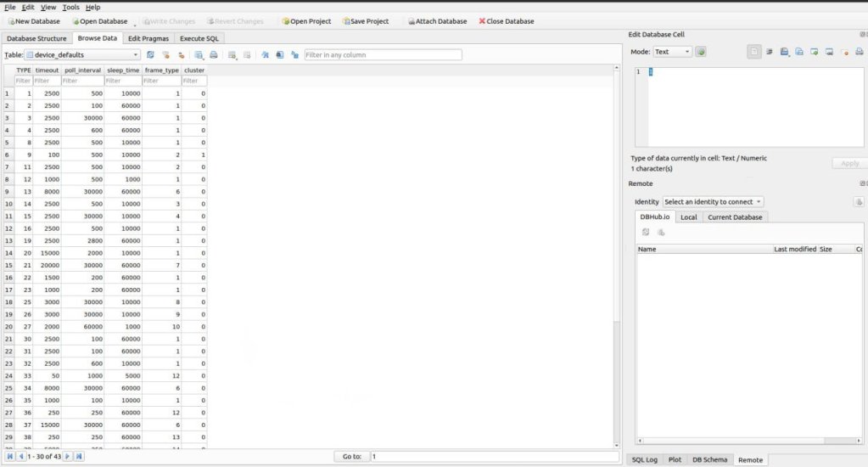Print the cell content from the edit cell toolbar
This screenshot has width=868, height=467.
pos(859,52)
